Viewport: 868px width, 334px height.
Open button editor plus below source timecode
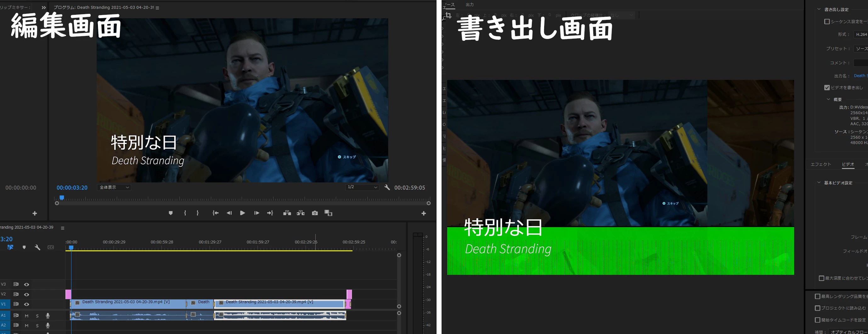coord(35,214)
